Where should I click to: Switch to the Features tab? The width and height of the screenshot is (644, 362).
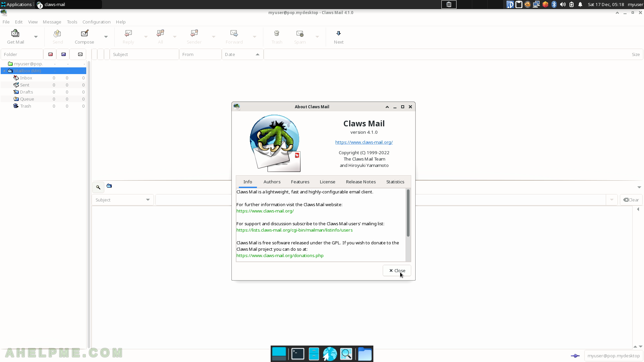(x=300, y=182)
